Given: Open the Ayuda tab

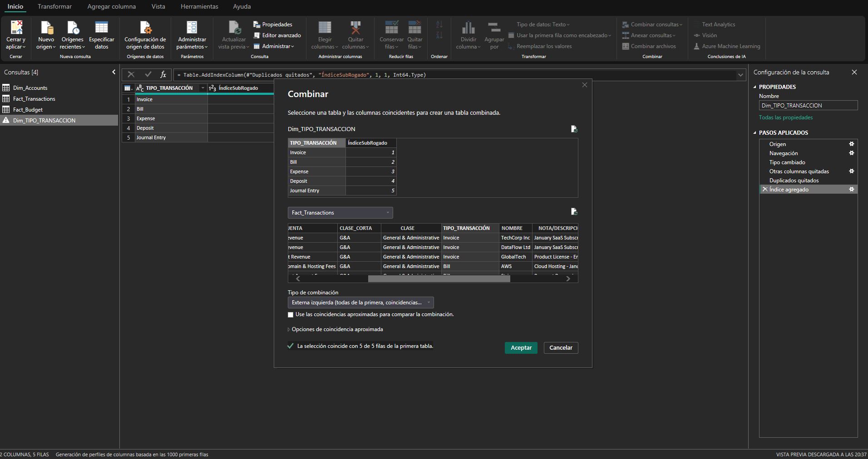Looking at the screenshot, I should point(242,7).
